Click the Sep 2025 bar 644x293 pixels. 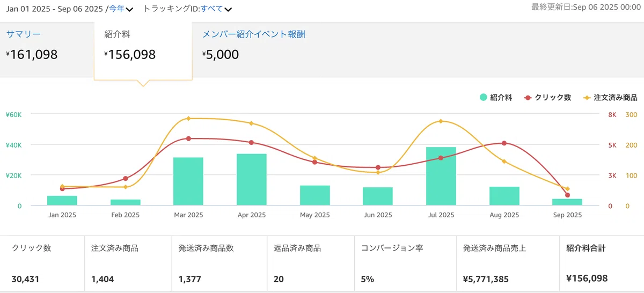(x=567, y=202)
